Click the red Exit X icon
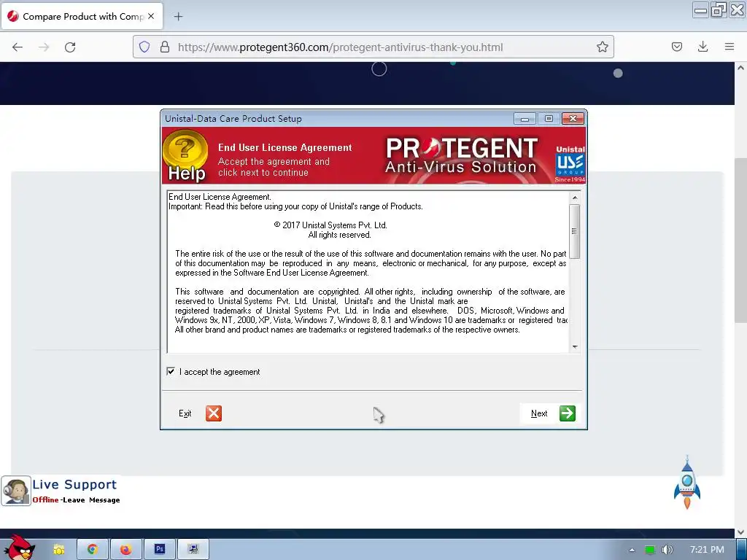The height and width of the screenshot is (560, 747). coord(214,413)
